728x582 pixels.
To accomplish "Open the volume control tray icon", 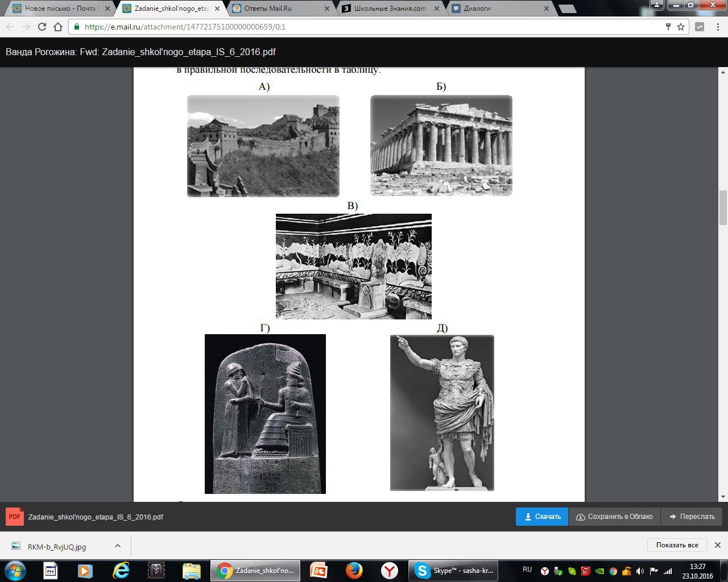I will [x=640, y=571].
